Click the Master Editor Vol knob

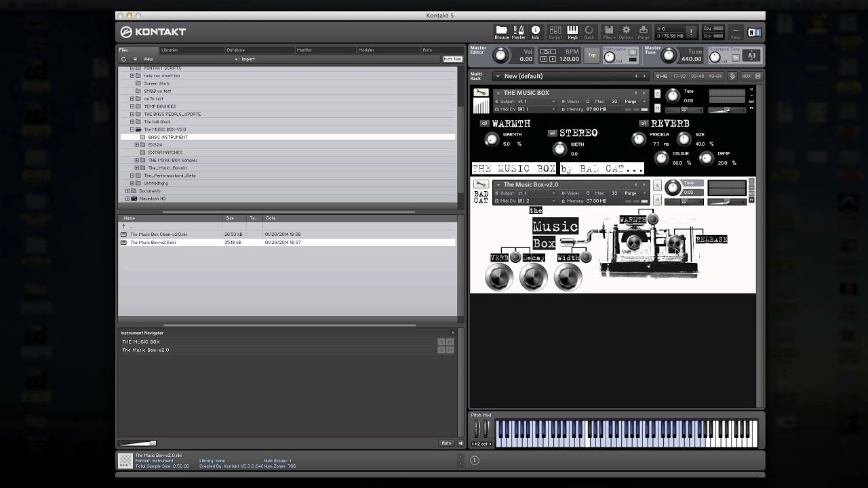[x=500, y=55]
